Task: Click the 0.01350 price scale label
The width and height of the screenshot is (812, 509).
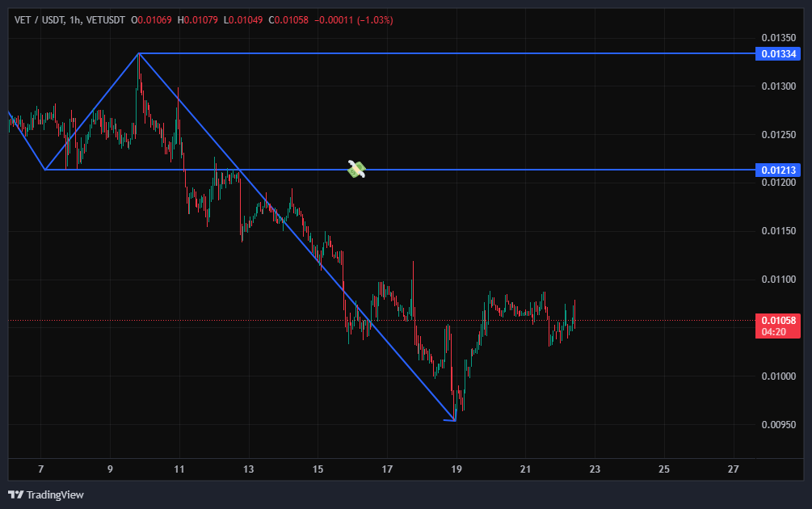Action: point(778,38)
